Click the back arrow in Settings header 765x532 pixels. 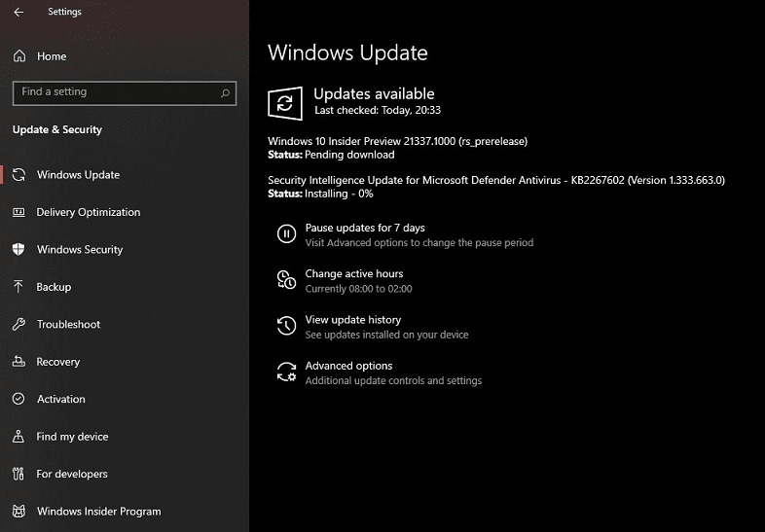pos(18,12)
